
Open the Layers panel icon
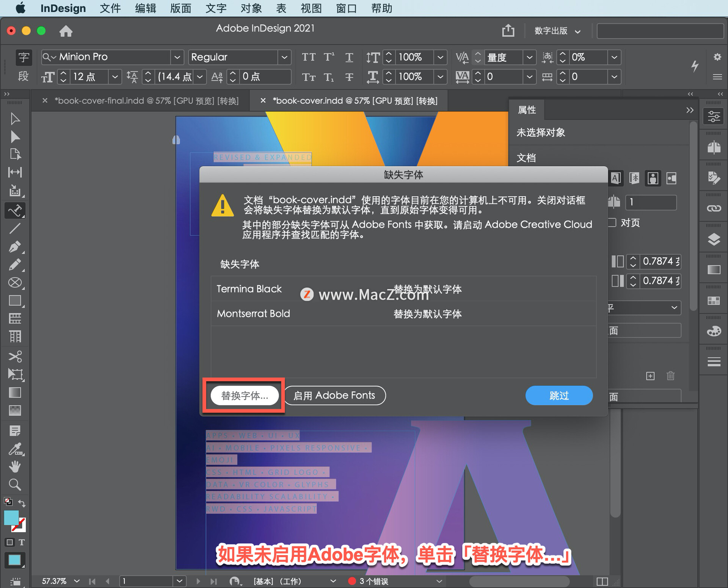pyautogui.click(x=714, y=239)
